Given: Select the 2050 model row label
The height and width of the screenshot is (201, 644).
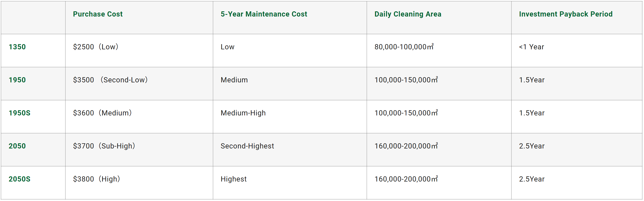Looking at the screenshot, I should (17, 146).
